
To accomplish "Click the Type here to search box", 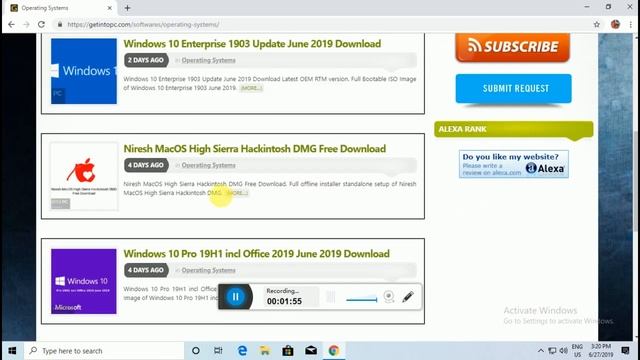I will tap(104, 351).
